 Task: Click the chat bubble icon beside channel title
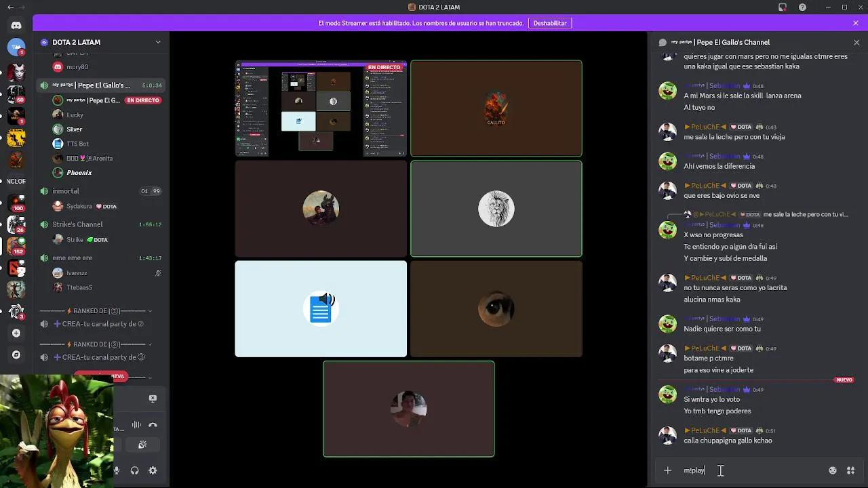point(663,42)
